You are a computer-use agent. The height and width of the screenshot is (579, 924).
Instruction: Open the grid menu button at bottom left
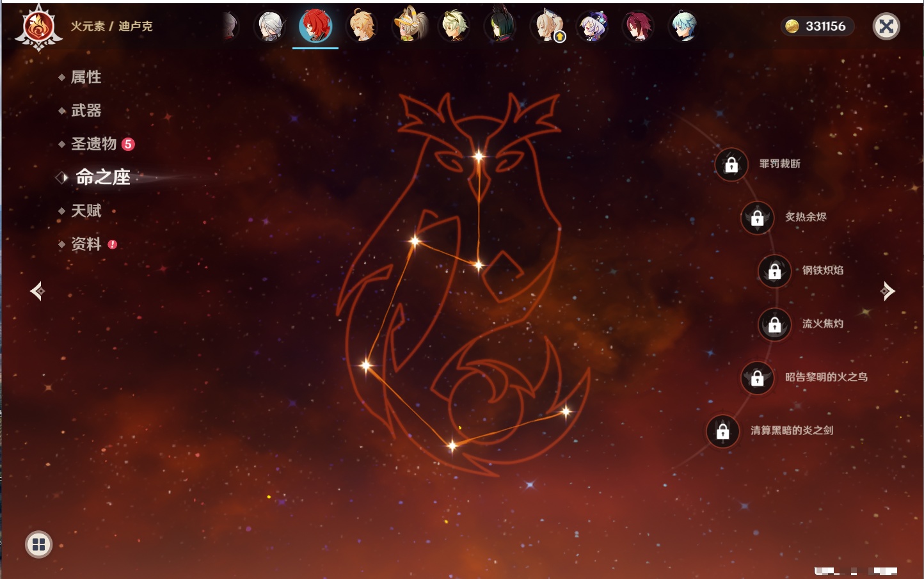38,544
